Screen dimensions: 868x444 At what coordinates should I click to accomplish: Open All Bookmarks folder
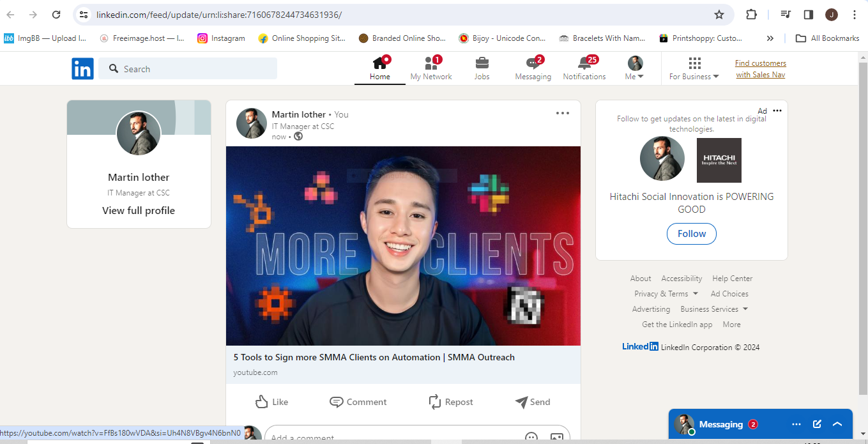[x=827, y=38]
